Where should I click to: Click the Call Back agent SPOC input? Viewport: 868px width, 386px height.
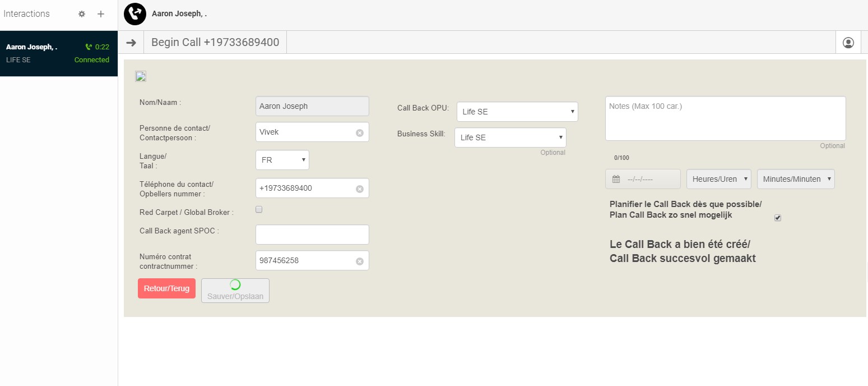click(312, 235)
